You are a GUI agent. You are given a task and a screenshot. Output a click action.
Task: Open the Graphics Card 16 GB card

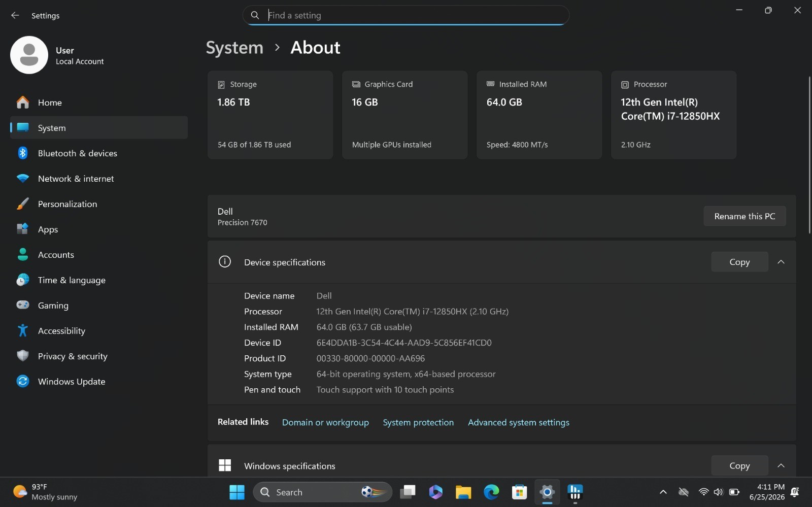[x=404, y=115]
